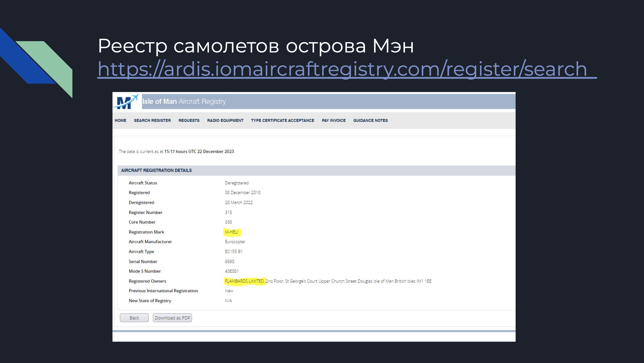Viewport: 644px width, 363px height.
Task: Select highlighted 'FLAMBARDS LIMITED' owner name
Action: coord(244,281)
